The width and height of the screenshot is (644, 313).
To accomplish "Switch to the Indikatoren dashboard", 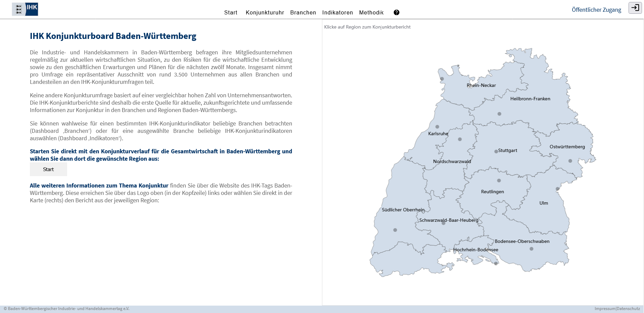I will click(x=337, y=12).
